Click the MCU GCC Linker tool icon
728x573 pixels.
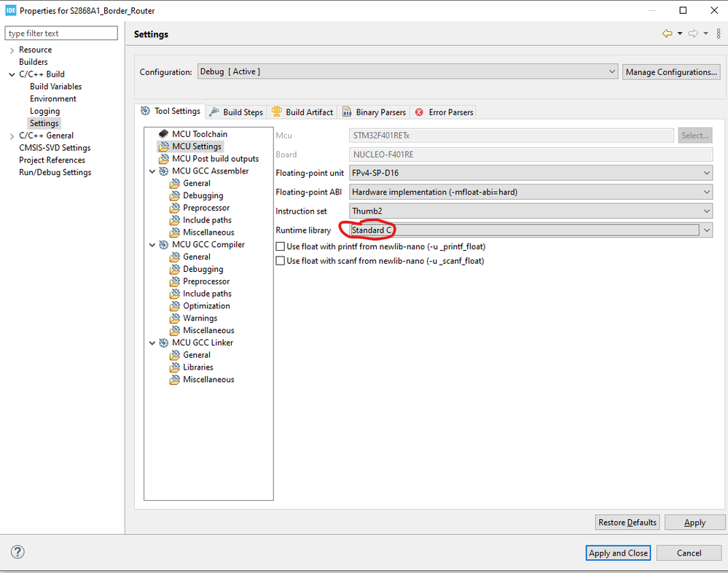coord(163,343)
